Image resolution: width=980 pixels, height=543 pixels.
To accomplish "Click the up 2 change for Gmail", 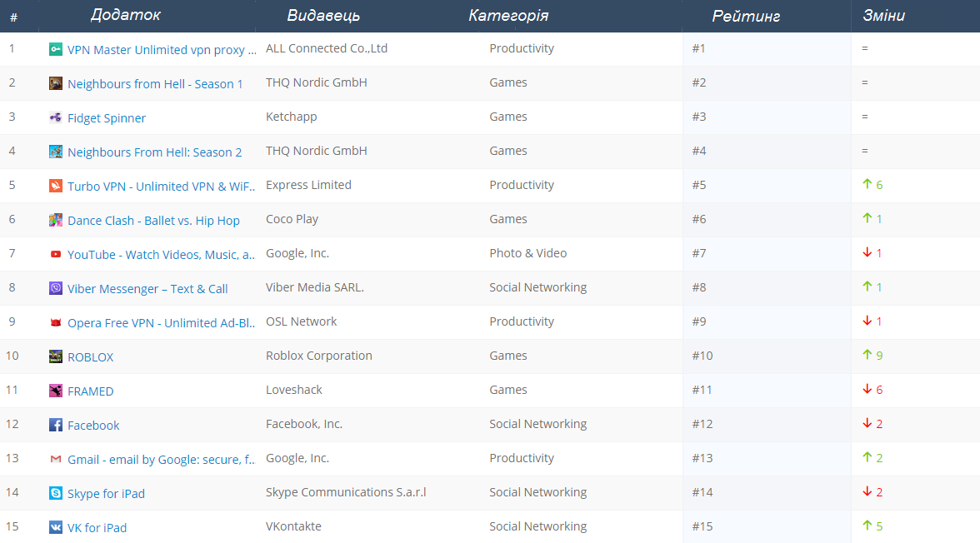I will point(872,457).
